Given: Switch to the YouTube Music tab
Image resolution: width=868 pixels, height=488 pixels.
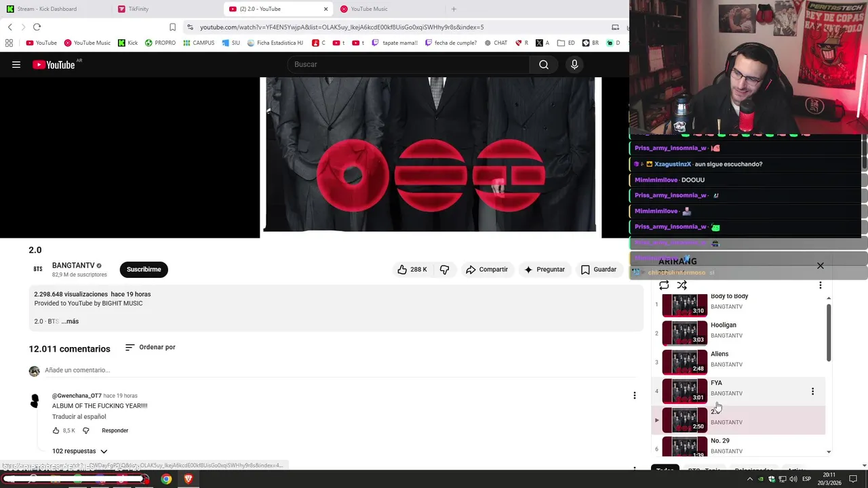Looking at the screenshot, I should [x=389, y=9].
